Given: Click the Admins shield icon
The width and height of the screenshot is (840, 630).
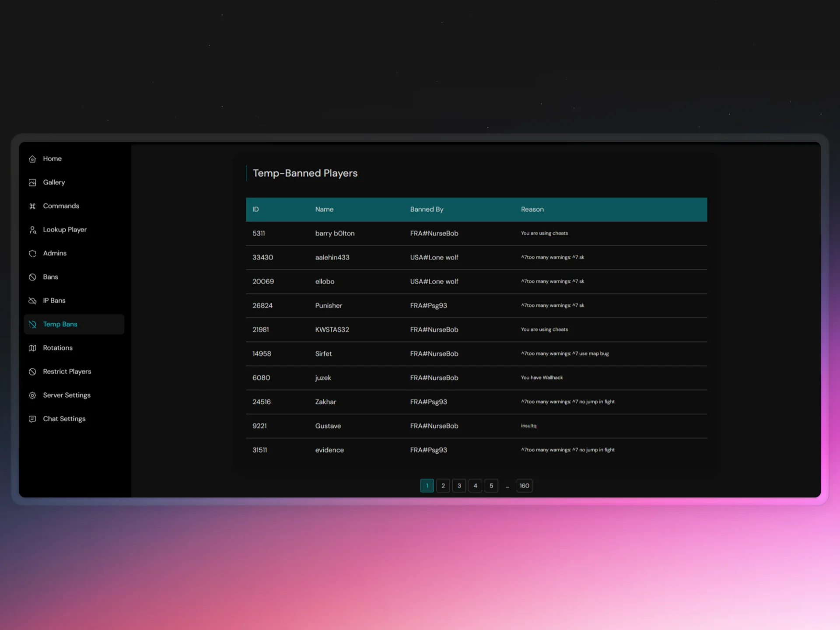Looking at the screenshot, I should click(32, 253).
